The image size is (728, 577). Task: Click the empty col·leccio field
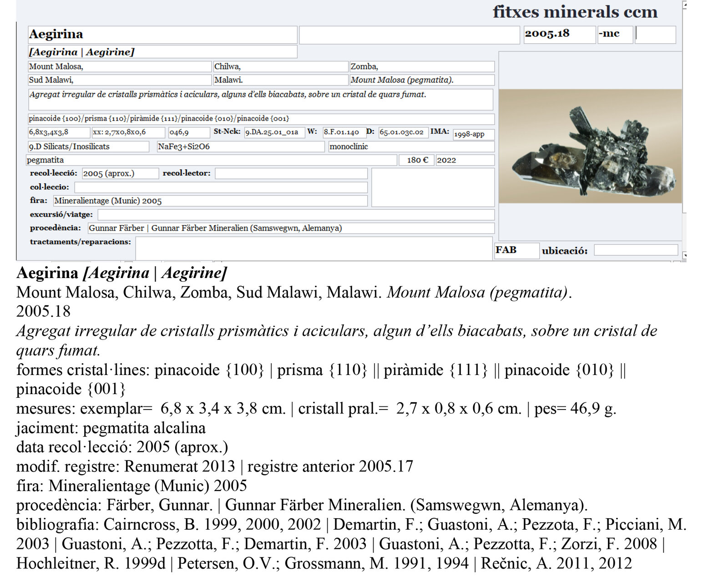221,187
